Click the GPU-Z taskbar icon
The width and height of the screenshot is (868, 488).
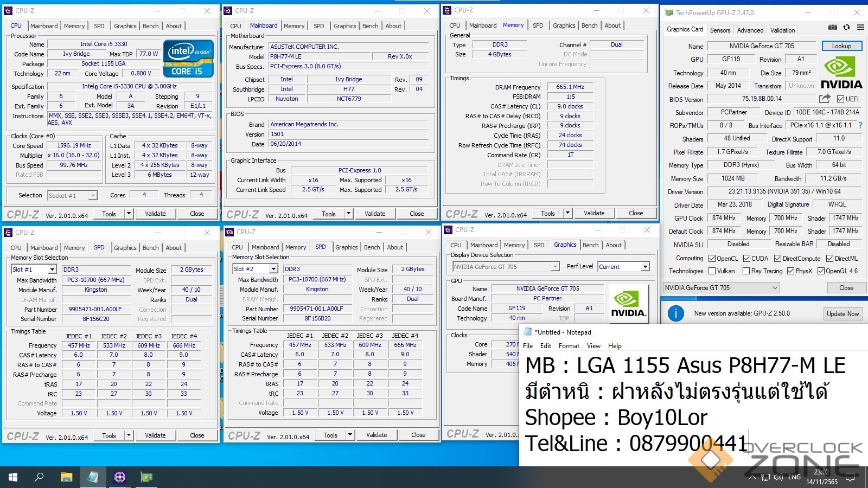click(x=146, y=477)
